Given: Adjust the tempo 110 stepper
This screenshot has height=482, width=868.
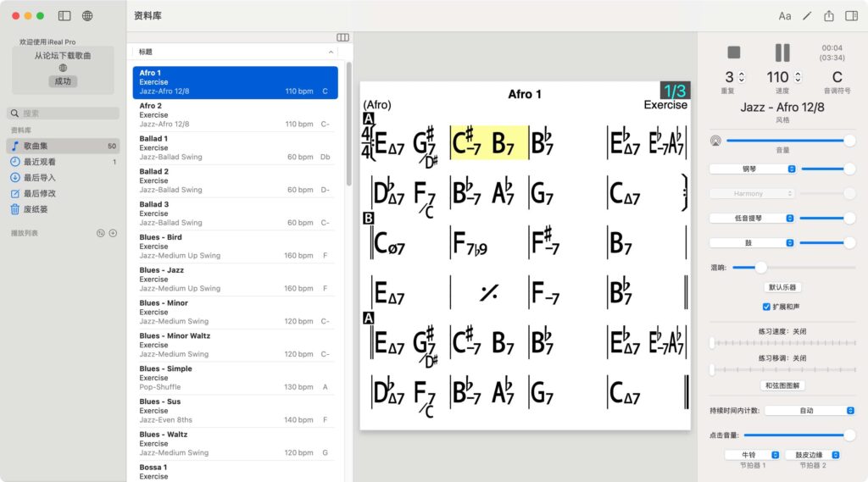Looking at the screenshot, I should [x=798, y=77].
